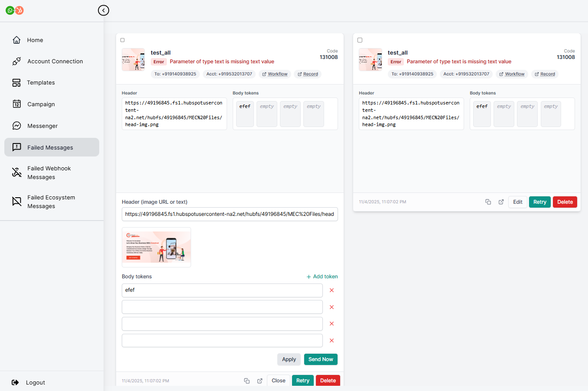Click the header image preview thumbnail

[x=156, y=247]
